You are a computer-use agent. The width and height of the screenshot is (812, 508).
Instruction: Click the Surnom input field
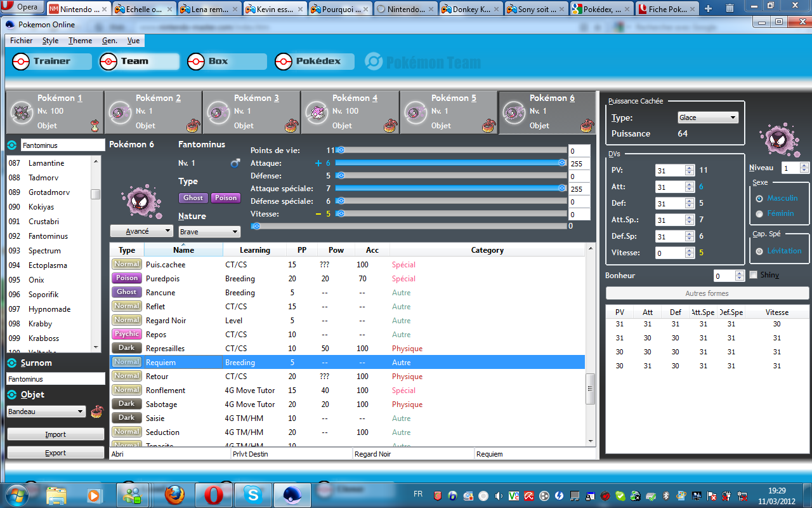56,378
